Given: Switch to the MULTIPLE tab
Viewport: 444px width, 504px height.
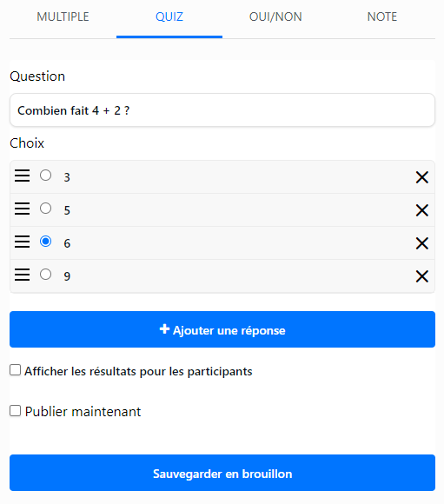Looking at the screenshot, I should [x=63, y=17].
